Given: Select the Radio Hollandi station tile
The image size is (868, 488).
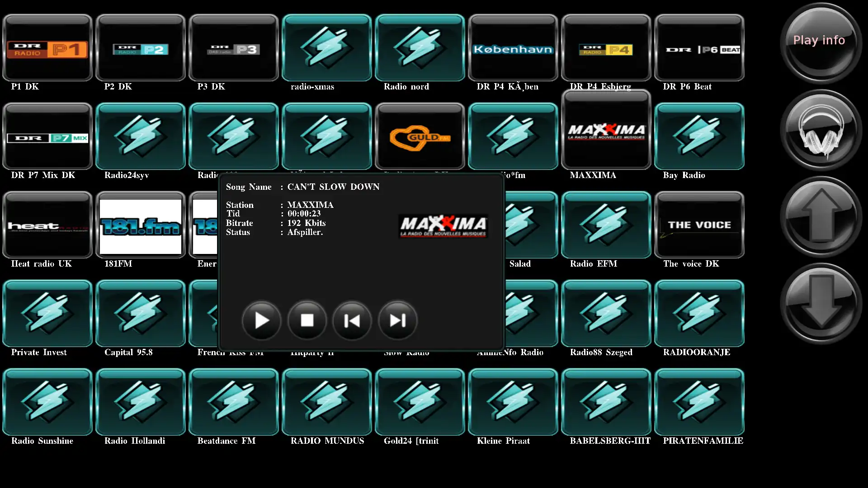Looking at the screenshot, I should tap(141, 402).
